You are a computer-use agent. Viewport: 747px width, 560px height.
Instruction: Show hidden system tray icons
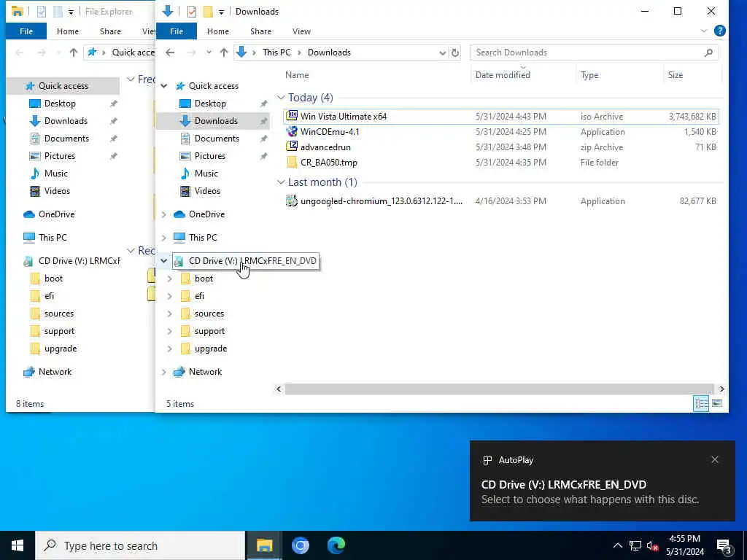pyautogui.click(x=617, y=545)
